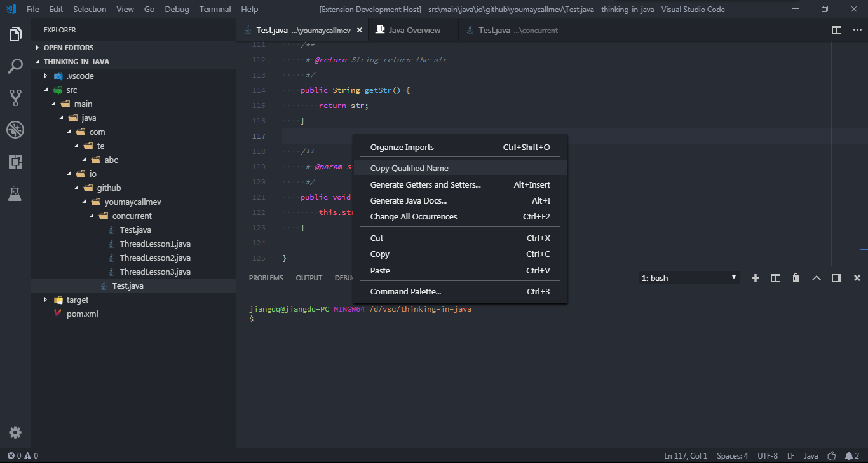Click the VS Code logo icon

pyautogui.click(x=11, y=10)
